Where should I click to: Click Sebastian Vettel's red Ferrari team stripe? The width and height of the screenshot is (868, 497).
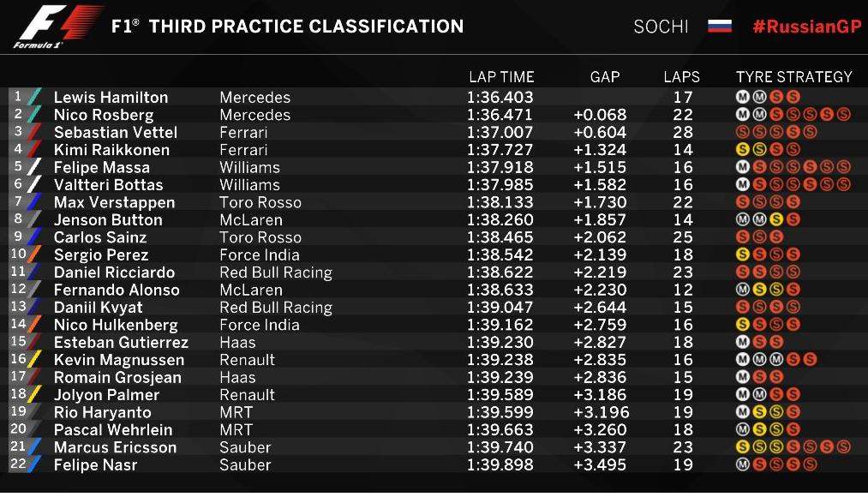tap(34, 132)
